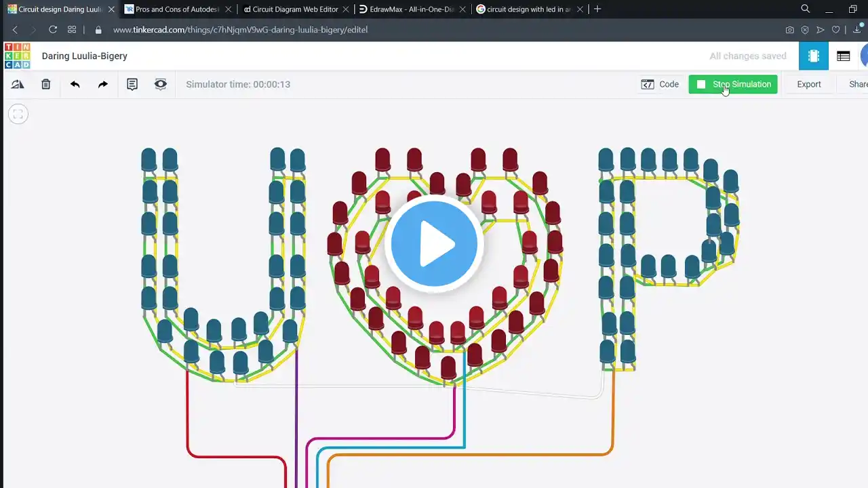This screenshot has width=868, height=488.
Task: Rotate the selected component
Action: [x=18, y=84]
